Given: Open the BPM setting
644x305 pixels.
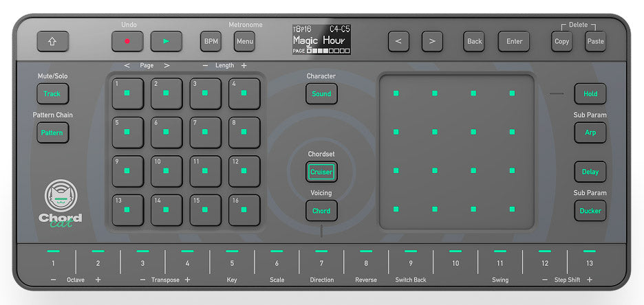Looking at the screenshot, I should tap(211, 41).
